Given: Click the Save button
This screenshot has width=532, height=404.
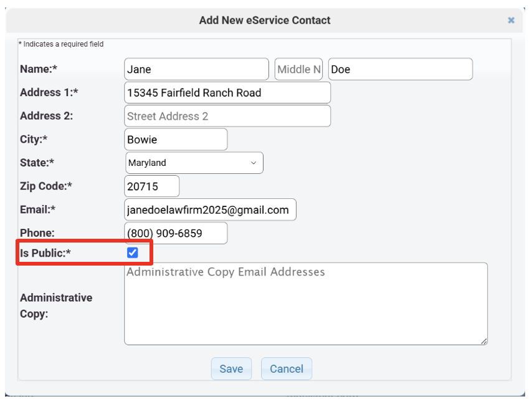Looking at the screenshot, I should pyautogui.click(x=230, y=368).
